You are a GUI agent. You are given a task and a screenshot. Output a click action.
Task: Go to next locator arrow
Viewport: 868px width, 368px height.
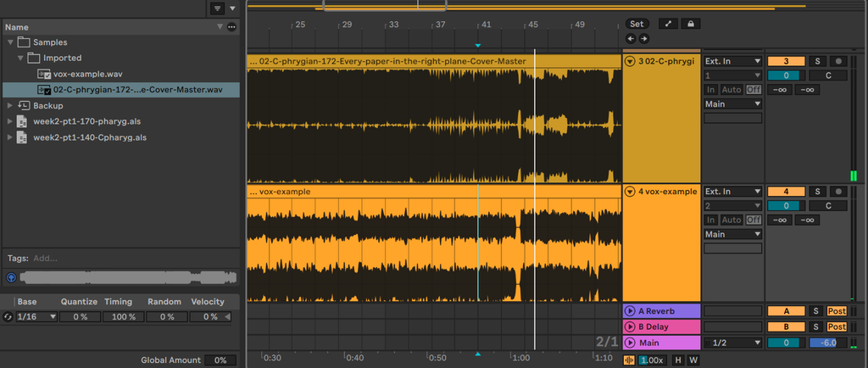point(644,39)
